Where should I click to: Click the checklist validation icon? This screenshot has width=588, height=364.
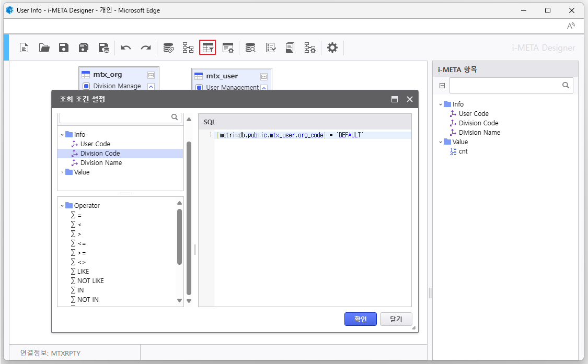pyautogui.click(x=271, y=48)
